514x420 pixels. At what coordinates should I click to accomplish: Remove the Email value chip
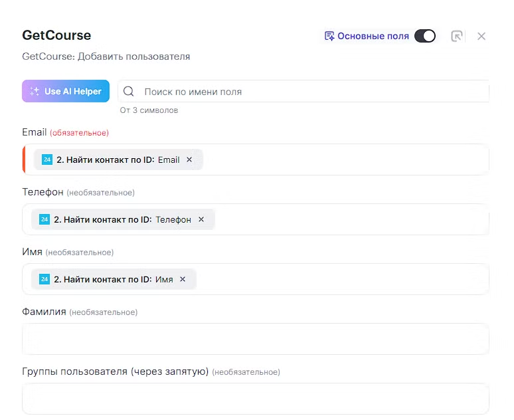[189, 159]
